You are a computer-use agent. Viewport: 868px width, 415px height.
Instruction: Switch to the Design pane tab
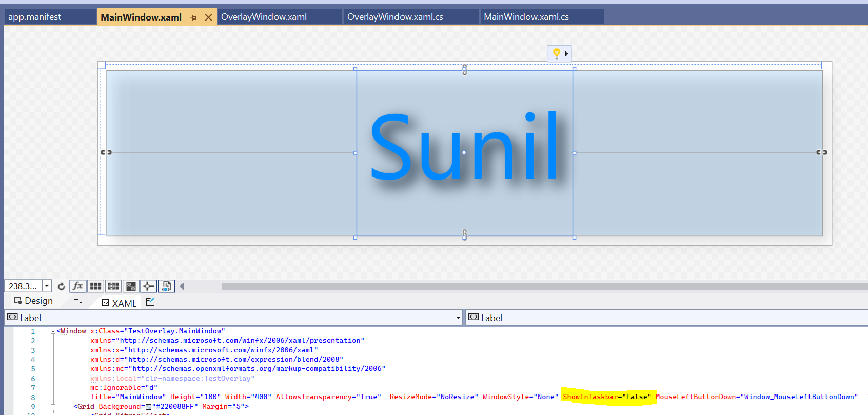point(33,301)
